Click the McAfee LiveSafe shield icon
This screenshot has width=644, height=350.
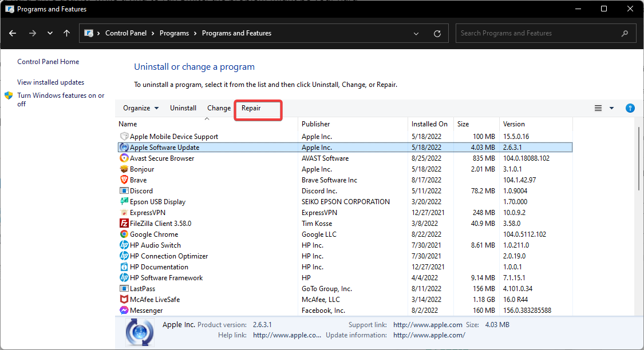[x=124, y=300]
